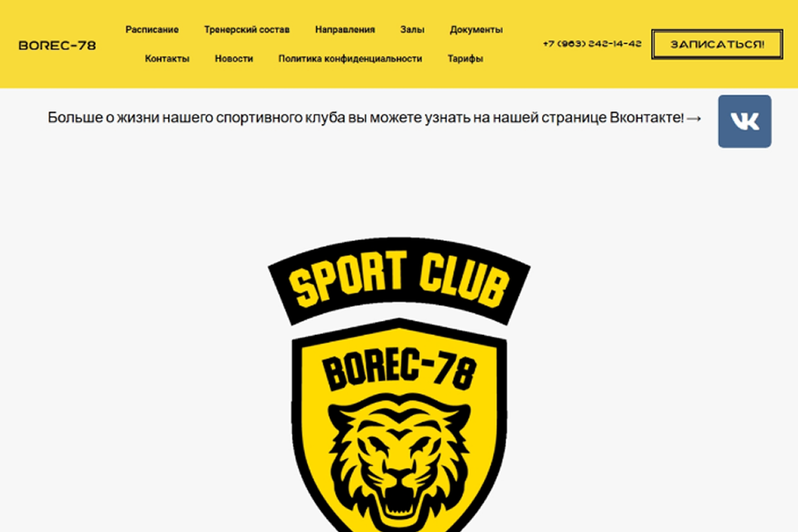This screenshot has width=798, height=532.
Task: Open the Новости section
Action: pyautogui.click(x=234, y=58)
